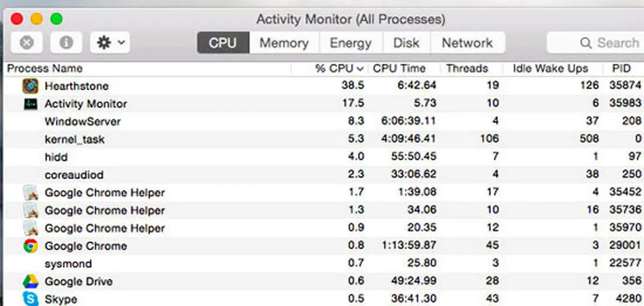Select the Activity Monitor process icon
This screenshot has width=644, height=306.
(x=31, y=104)
